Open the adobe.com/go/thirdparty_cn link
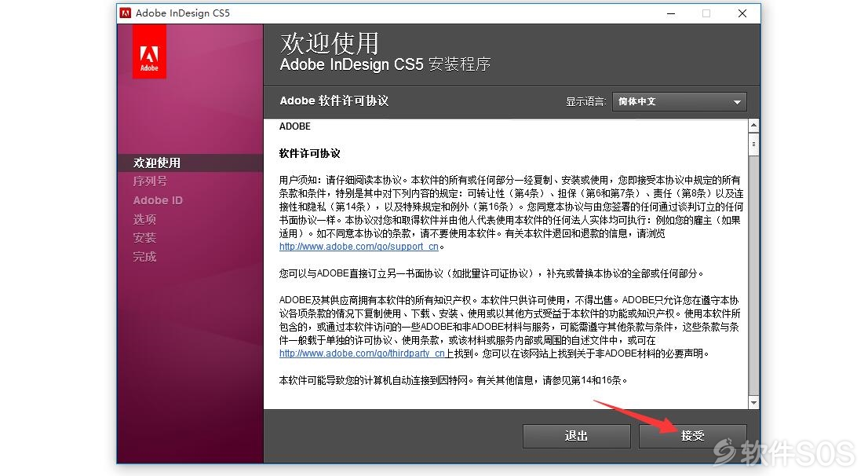This screenshot has width=868, height=476. click(362, 353)
